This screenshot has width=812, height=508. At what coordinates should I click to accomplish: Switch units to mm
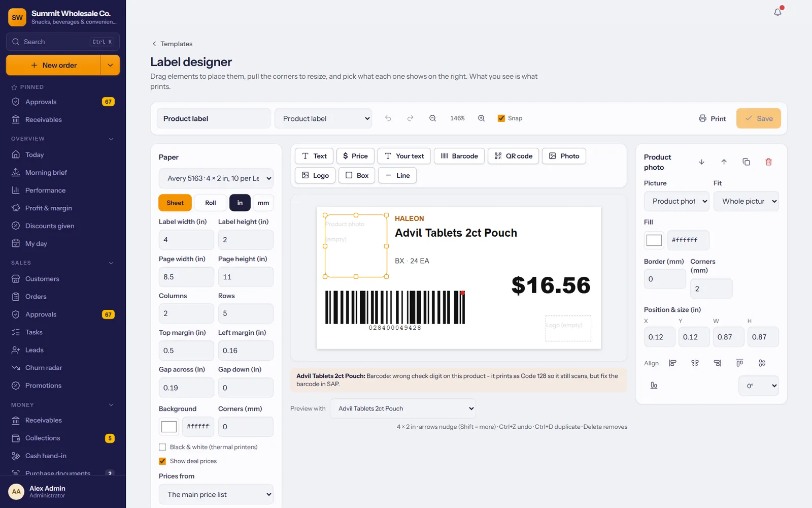click(263, 203)
